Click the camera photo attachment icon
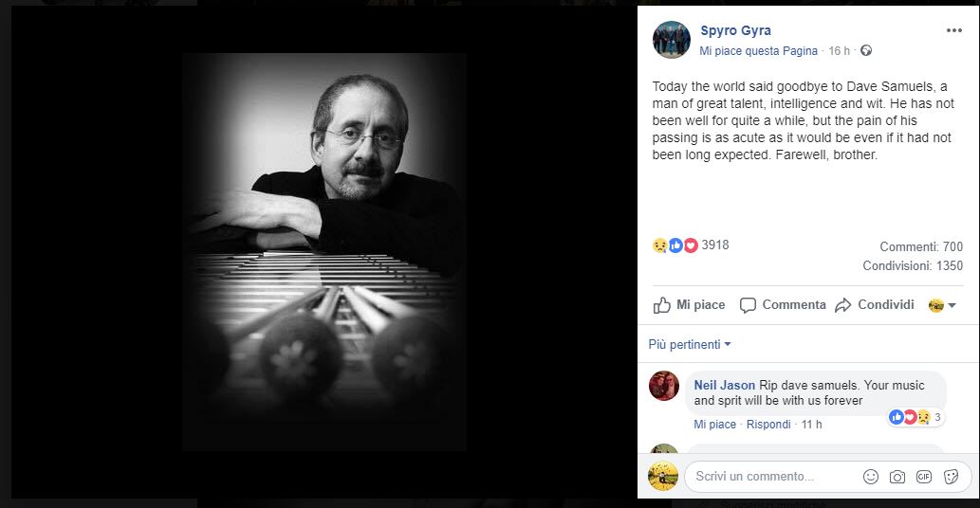The height and width of the screenshot is (508, 980). point(897,477)
